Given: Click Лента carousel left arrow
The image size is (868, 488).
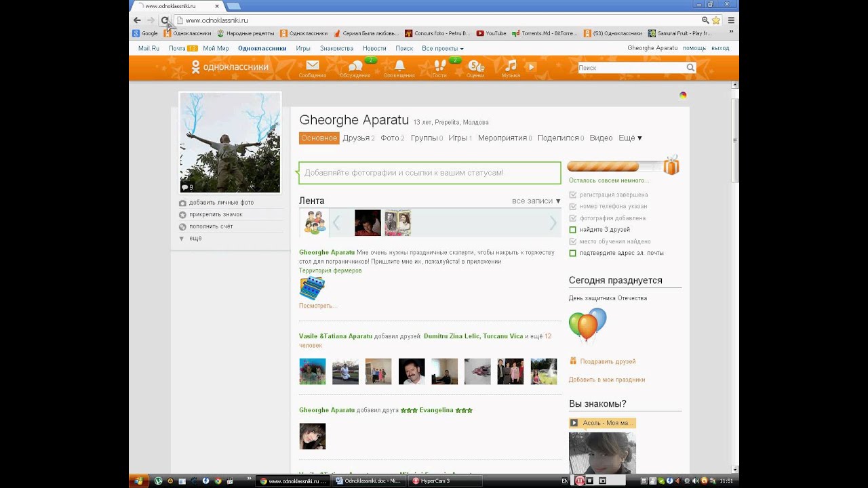Looking at the screenshot, I should [336, 222].
